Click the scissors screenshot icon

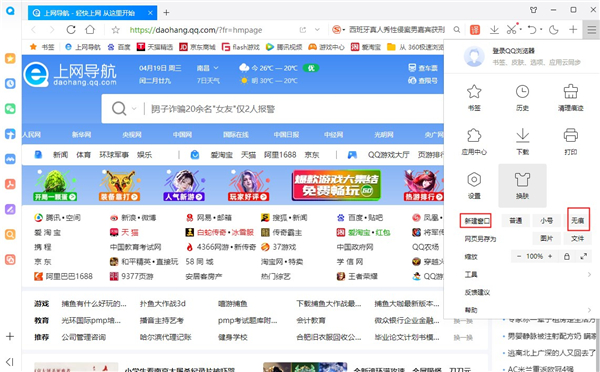tap(511, 29)
